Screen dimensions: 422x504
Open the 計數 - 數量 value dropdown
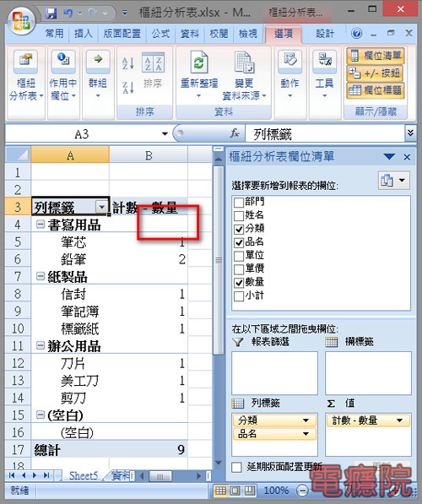tap(399, 420)
